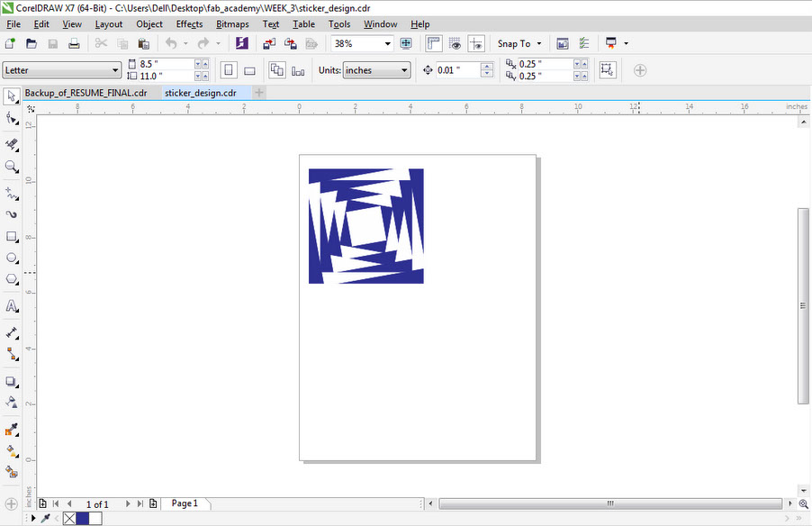Select the Smart Fill tool

click(x=12, y=472)
